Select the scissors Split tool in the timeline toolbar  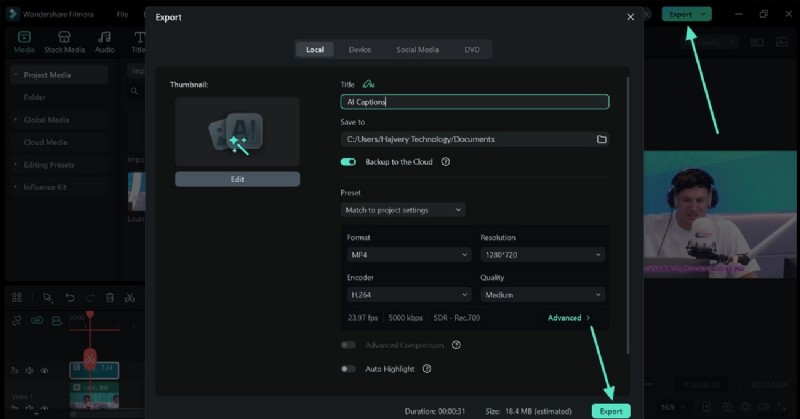[x=130, y=297]
